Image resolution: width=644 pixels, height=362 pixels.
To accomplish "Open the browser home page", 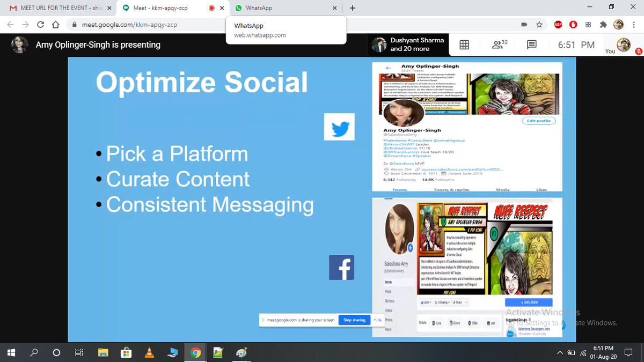I will coord(55,25).
